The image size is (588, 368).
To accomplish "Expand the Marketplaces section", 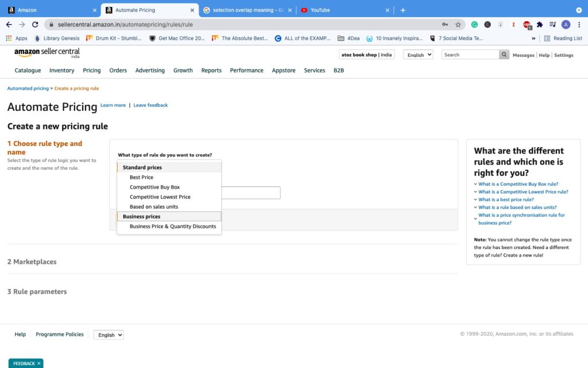I will coord(32,262).
